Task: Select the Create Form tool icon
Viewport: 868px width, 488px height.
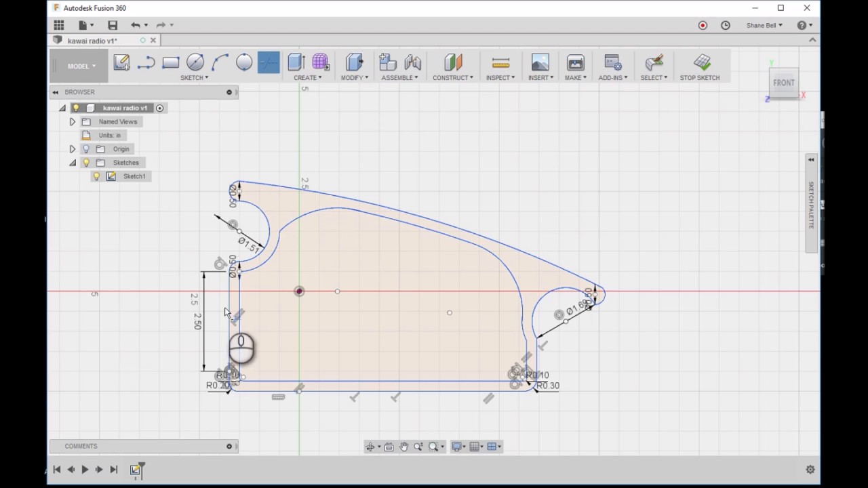Action: click(x=321, y=62)
